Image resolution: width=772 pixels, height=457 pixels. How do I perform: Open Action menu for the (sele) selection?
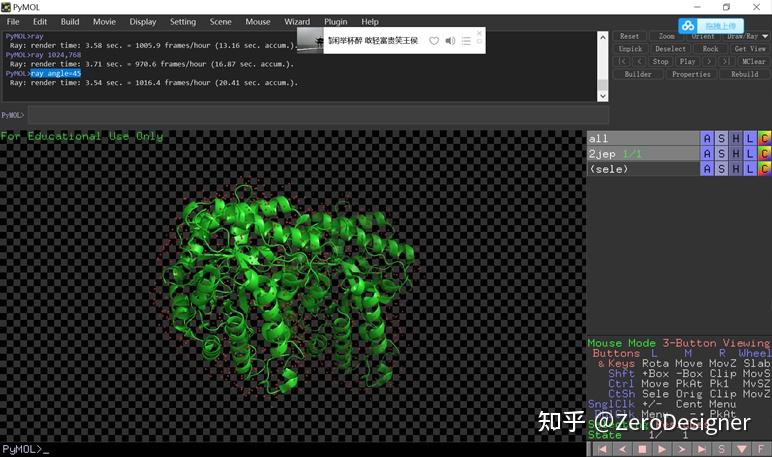click(x=707, y=169)
